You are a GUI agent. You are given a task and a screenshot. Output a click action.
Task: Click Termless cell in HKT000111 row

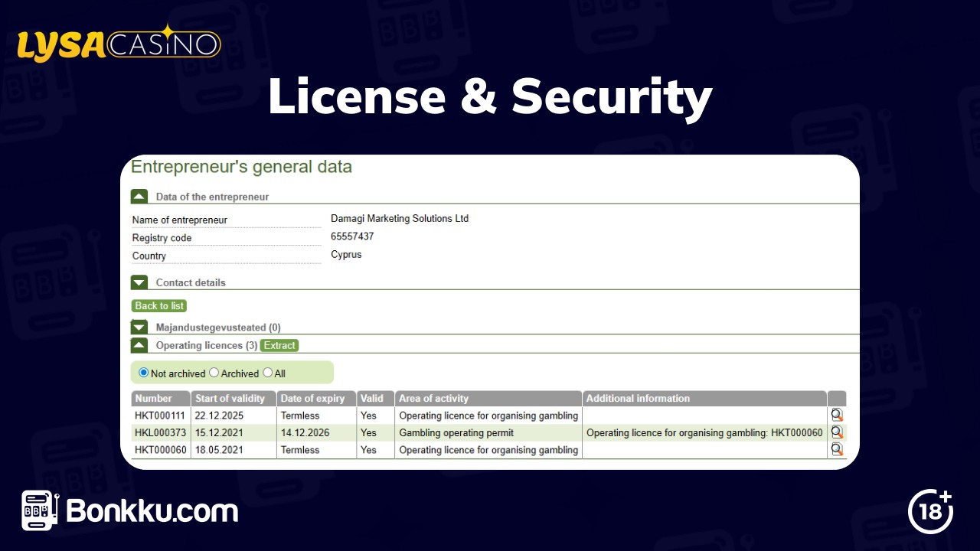(x=300, y=416)
